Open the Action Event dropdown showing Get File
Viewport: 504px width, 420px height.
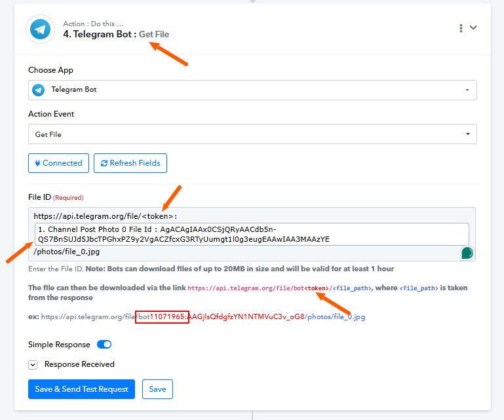(x=252, y=134)
